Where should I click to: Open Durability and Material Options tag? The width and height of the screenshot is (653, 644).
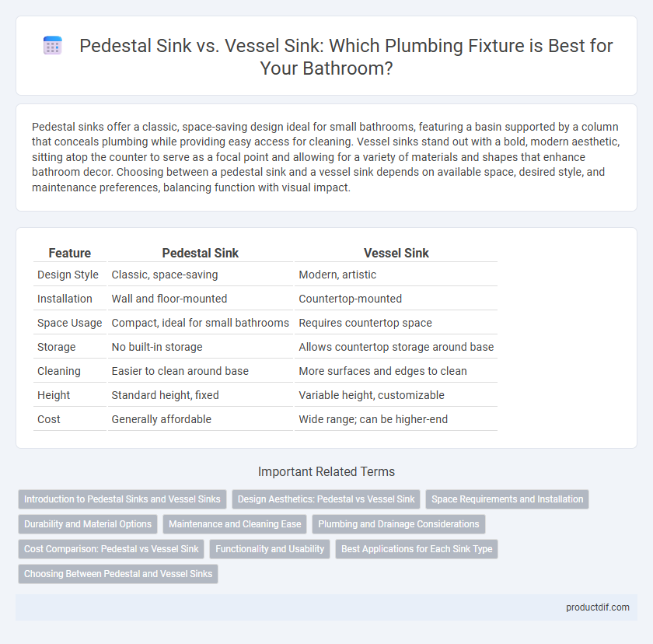pos(88,524)
